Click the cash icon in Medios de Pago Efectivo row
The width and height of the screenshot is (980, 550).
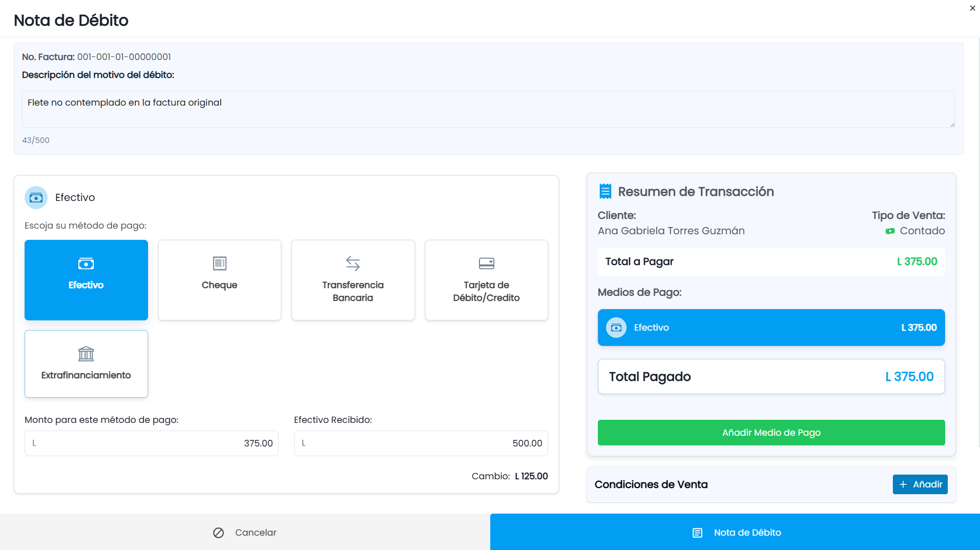[616, 328]
